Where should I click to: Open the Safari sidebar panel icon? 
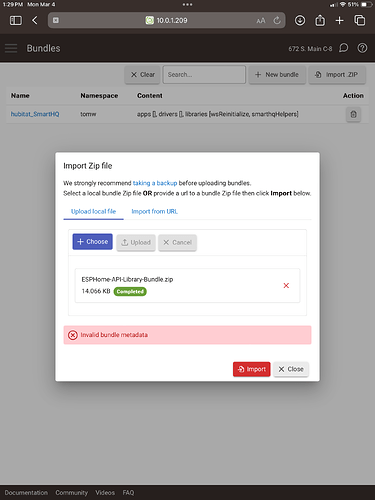pyautogui.click(x=16, y=21)
